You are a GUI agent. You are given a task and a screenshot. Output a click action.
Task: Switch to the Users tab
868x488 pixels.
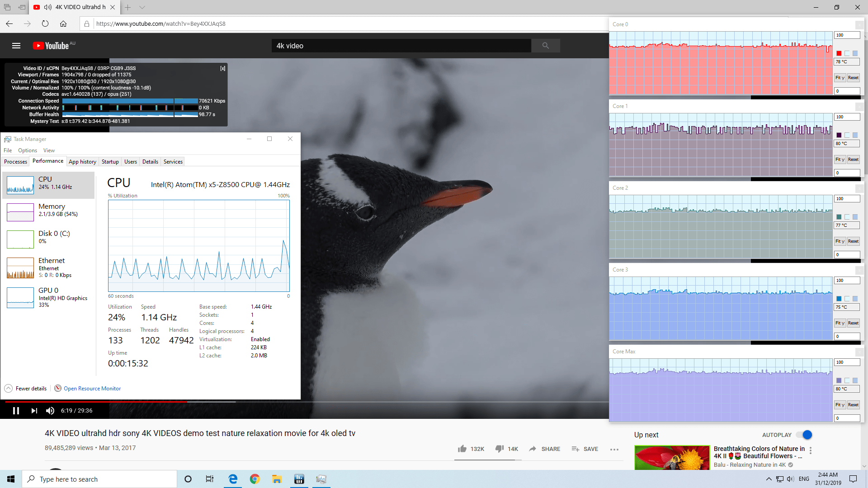click(x=131, y=162)
